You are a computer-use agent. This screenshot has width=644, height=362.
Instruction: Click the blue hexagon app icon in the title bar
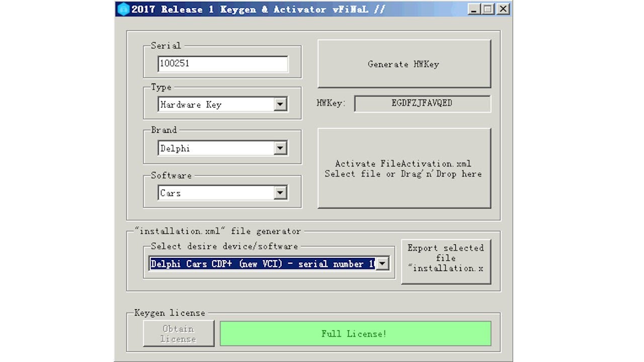coord(123,9)
